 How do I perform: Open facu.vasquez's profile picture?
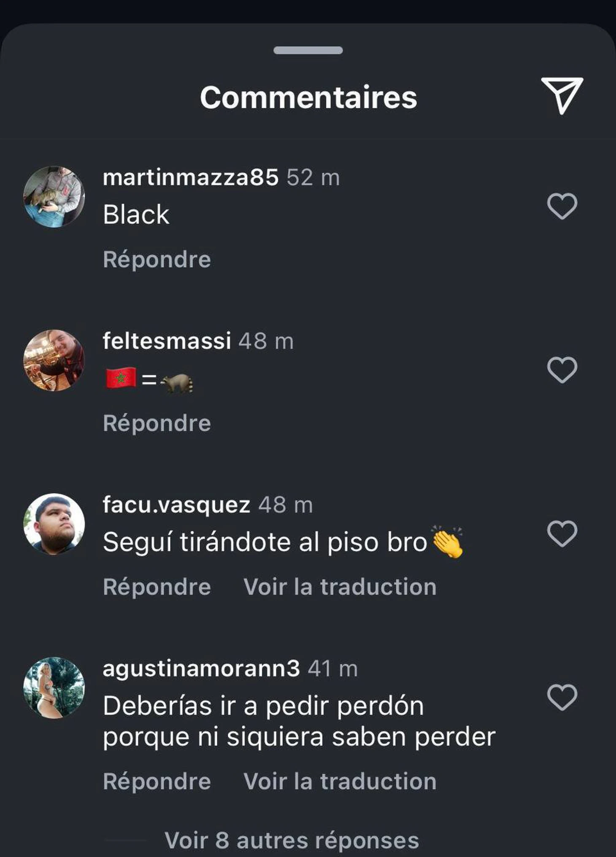point(54,524)
